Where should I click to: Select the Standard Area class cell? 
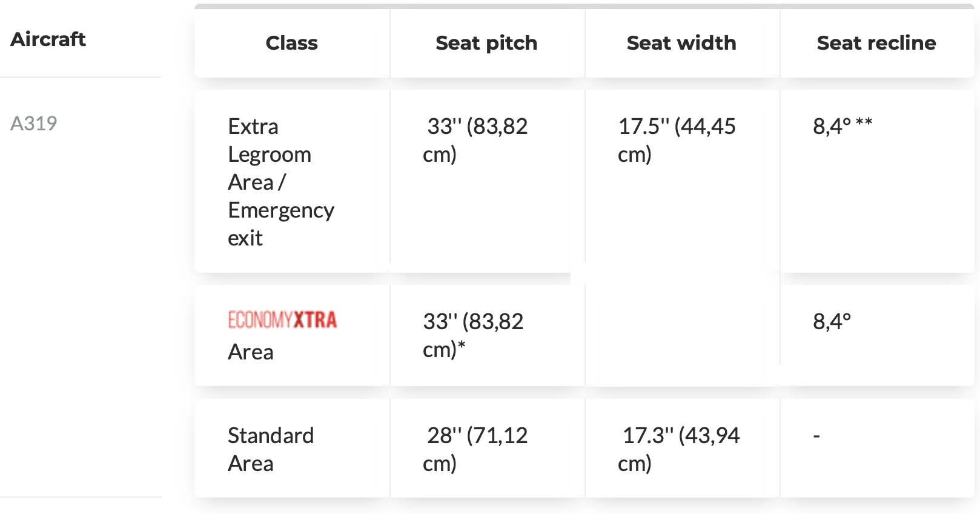(292, 449)
